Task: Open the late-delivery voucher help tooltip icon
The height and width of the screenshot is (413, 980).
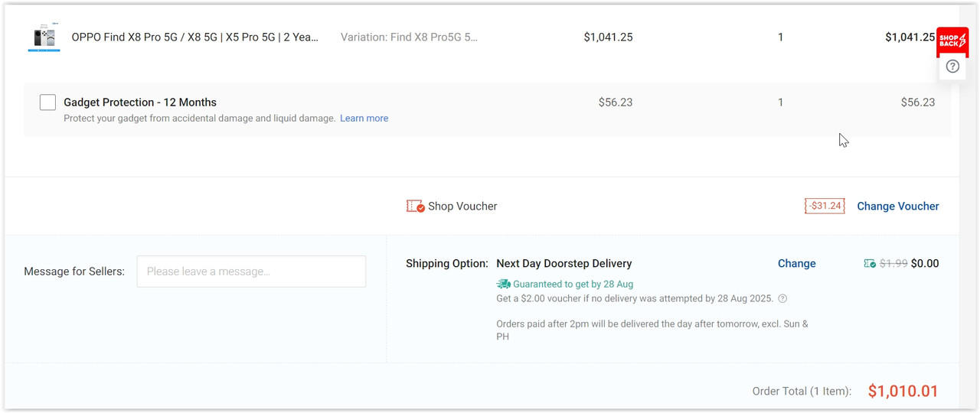Action: click(x=782, y=298)
